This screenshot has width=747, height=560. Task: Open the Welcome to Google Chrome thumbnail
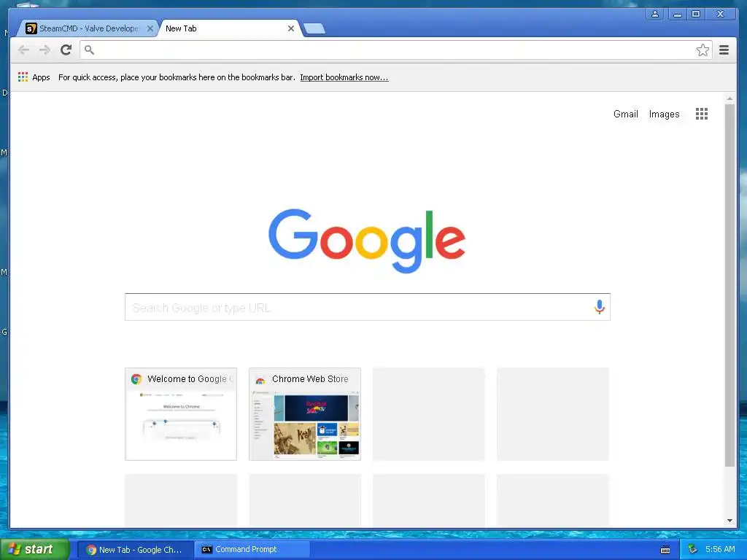click(x=181, y=414)
